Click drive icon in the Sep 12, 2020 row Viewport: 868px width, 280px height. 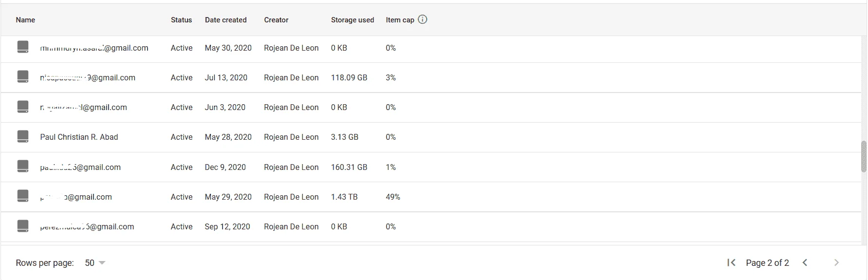(23, 226)
